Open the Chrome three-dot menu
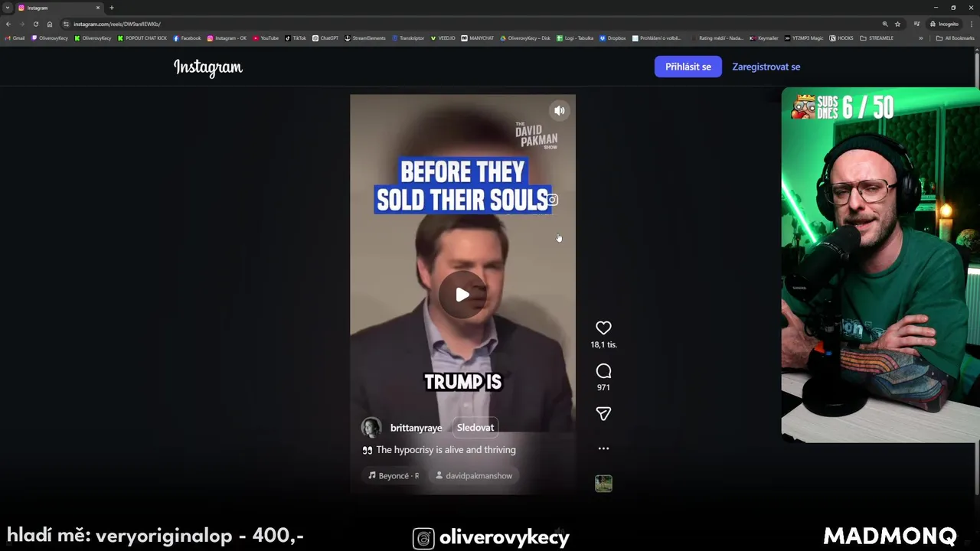 [x=971, y=24]
